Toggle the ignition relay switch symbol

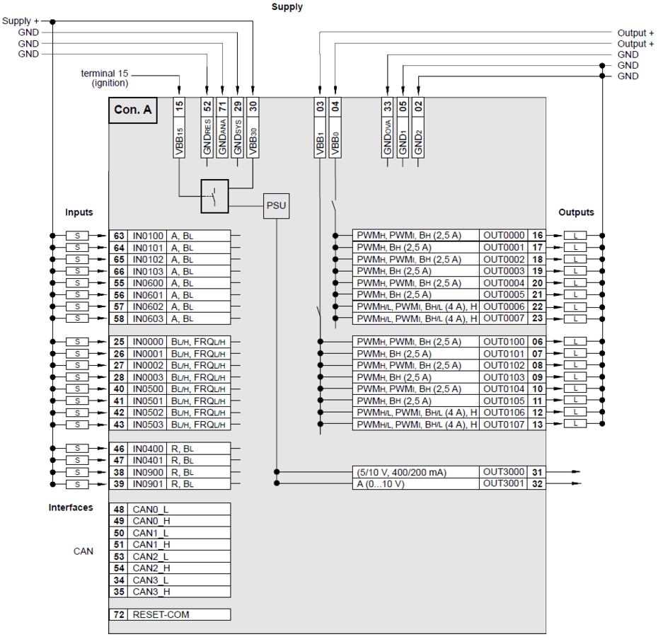click(x=213, y=197)
